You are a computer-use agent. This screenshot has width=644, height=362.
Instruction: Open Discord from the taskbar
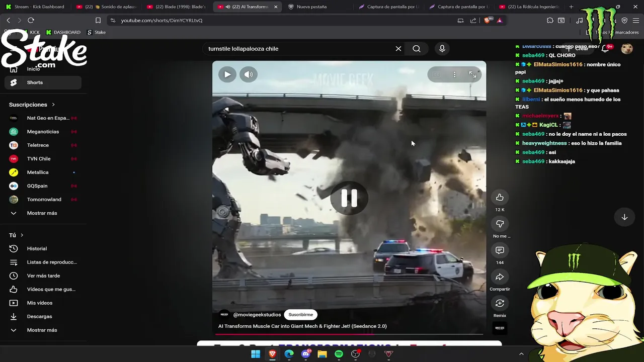click(x=305, y=354)
